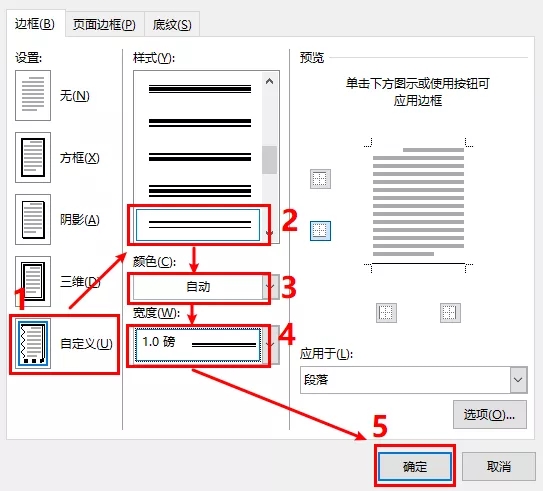This screenshot has width=543, height=491.
Task: Toggle right border button below preview
Action: (x=450, y=313)
